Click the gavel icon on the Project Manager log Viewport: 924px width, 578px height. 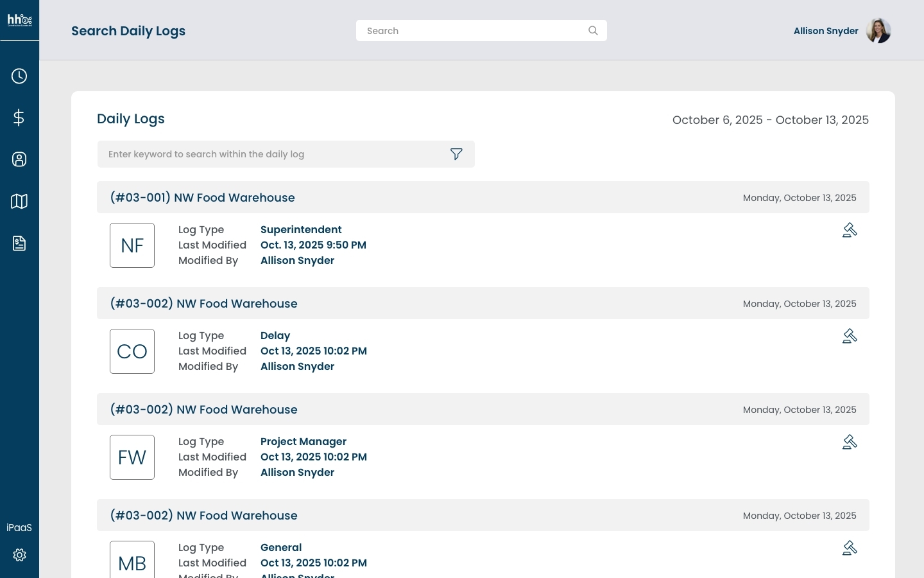click(x=850, y=442)
